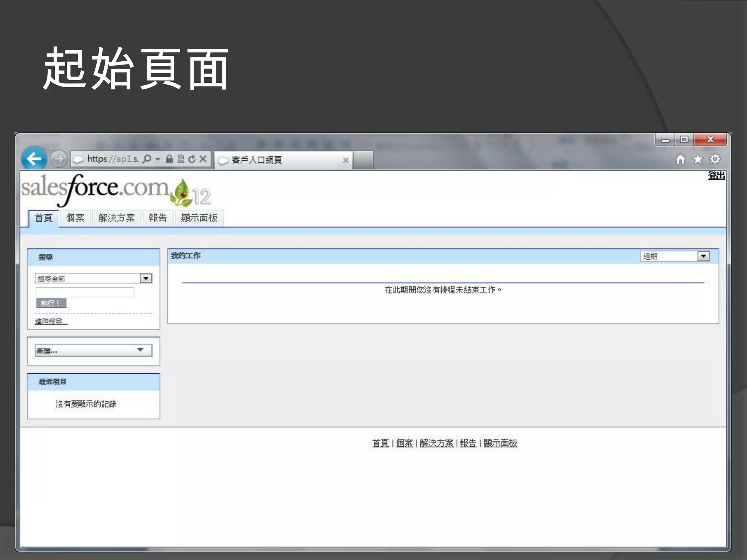747x560 pixels.
Task: Click the 報告 link in the footer
Action: point(468,443)
